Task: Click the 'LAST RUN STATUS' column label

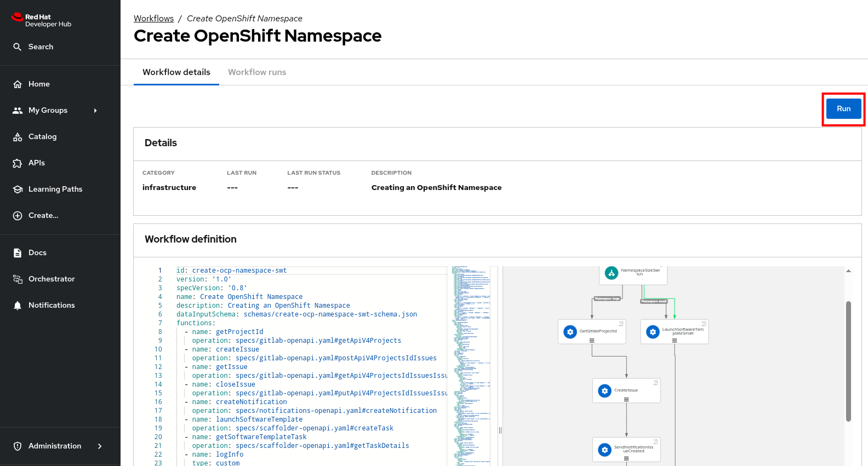Action: click(314, 173)
